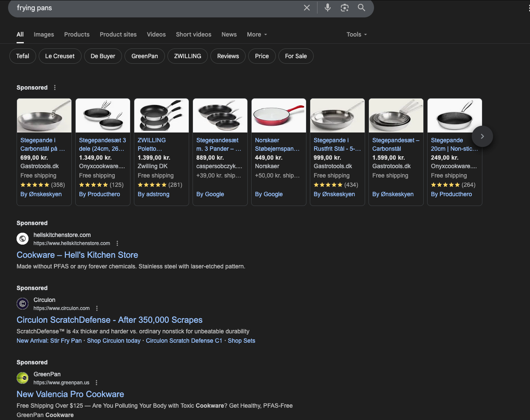Switch to the Images tab

coord(44,34)
